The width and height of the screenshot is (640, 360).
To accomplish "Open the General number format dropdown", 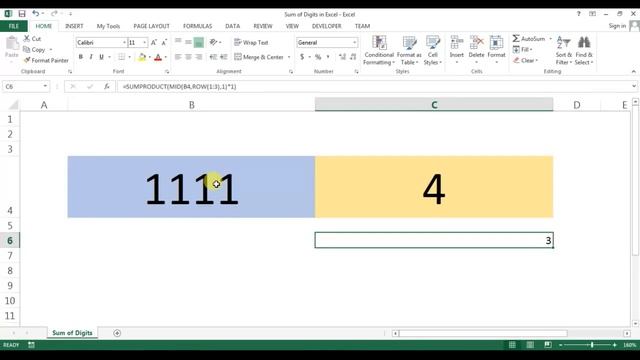I will point(354,42).
